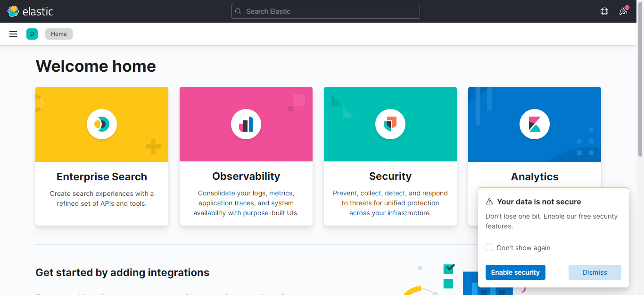
Task: Click Enable security button
Action: click(515, 272)
